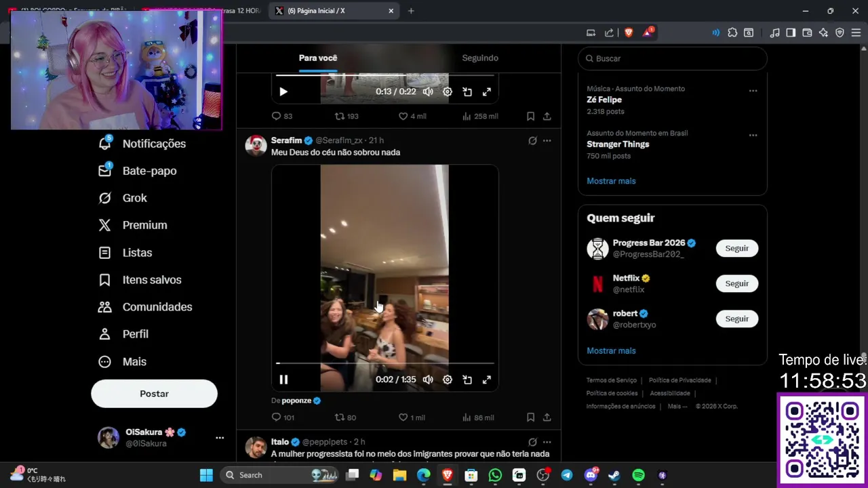Viewport: 868px width, 488px height.
Task: Expand Serafim's video to fullscreen
Action: [487, 380]
